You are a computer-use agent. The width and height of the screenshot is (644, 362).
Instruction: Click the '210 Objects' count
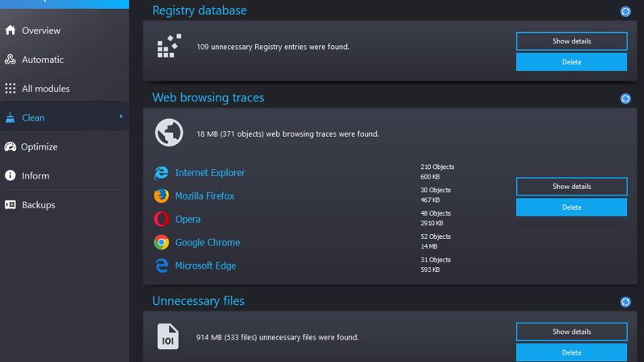click(437, 167)
